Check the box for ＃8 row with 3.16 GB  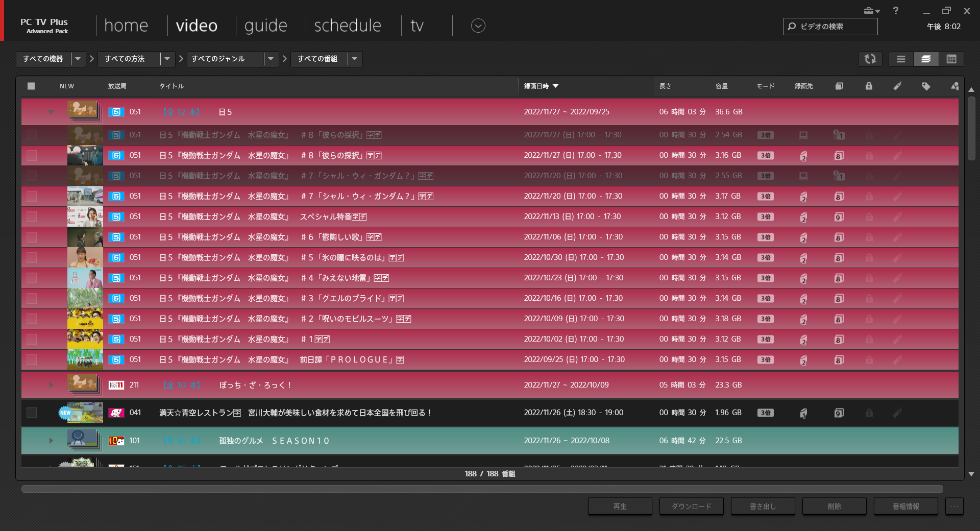point(32,155)
